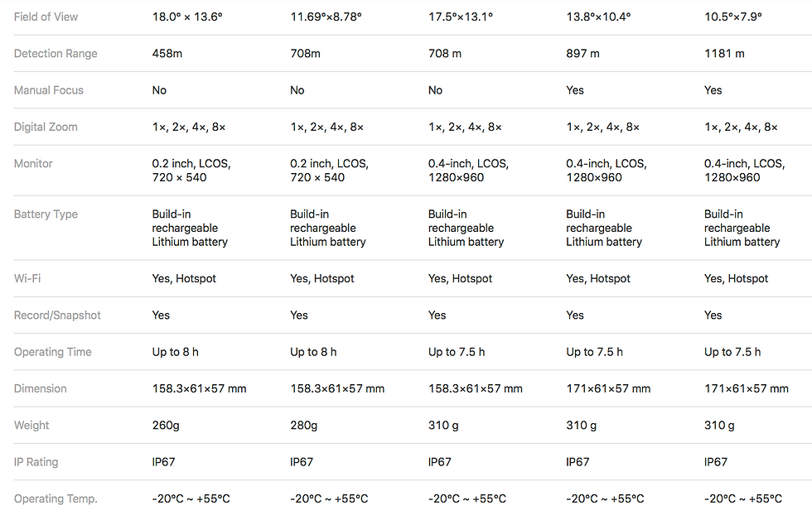
Task: Click the Record/Snapshot row label
Action: point(57,315)
